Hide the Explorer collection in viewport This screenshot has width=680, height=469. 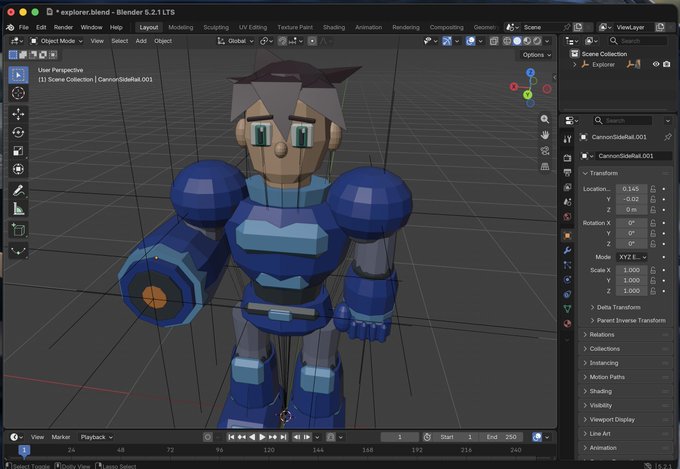pyautogui.click(x=656, y=64)
